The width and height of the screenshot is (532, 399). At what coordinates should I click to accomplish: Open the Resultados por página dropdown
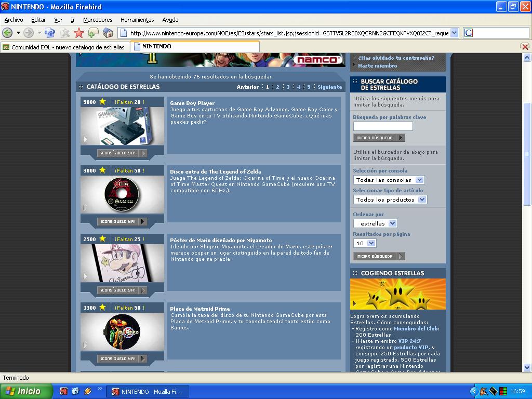click(x=364, y=243)
